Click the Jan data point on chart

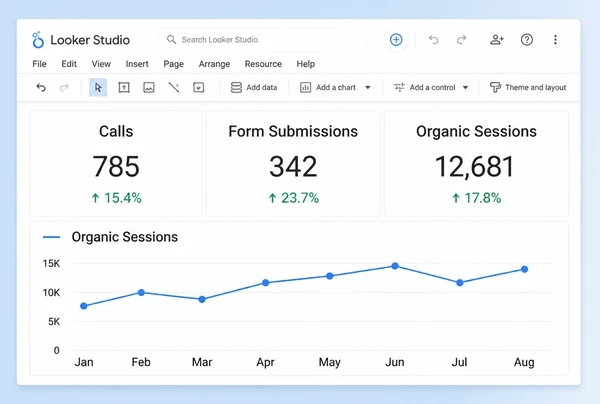84,306
